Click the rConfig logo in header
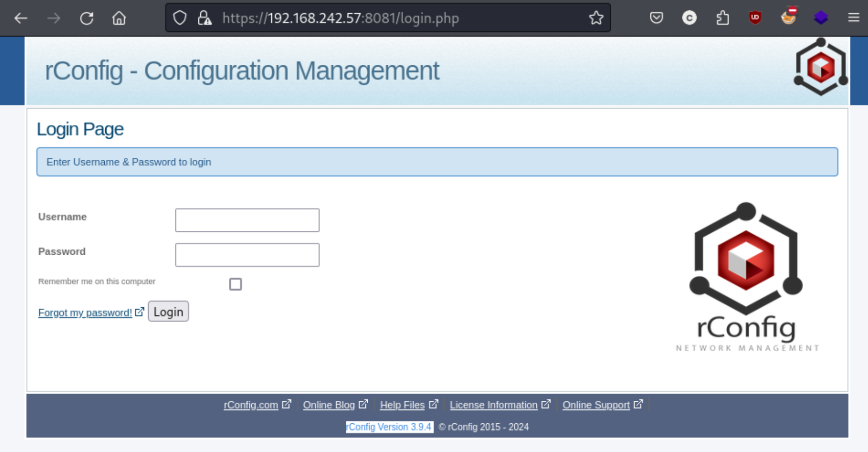 [821, 66]
